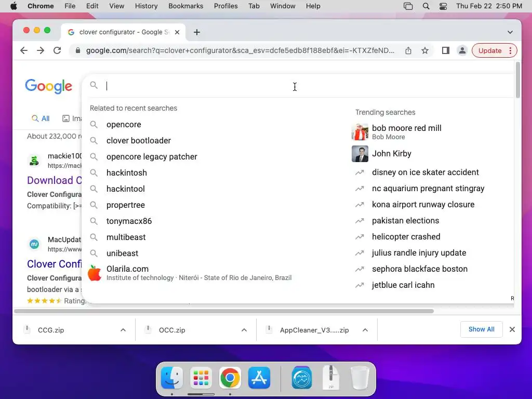Image resolution: width=532 pixels, height=399 pixels.
Task: Expand the CCG.zip download options chevron
Action: click(x=123, y=330)
